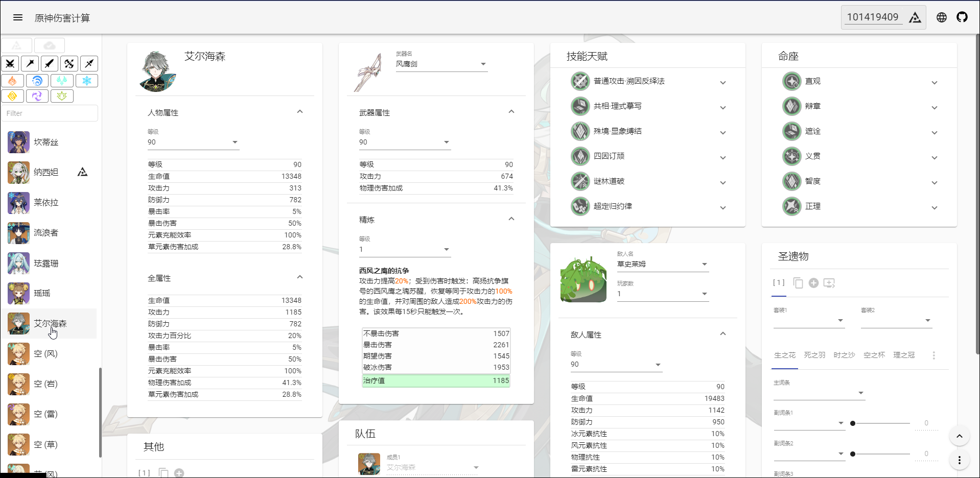This screenshot has width=980, height=478.
Task: Click the greyed triangle Enka filter button
Action: coord(17,45)
